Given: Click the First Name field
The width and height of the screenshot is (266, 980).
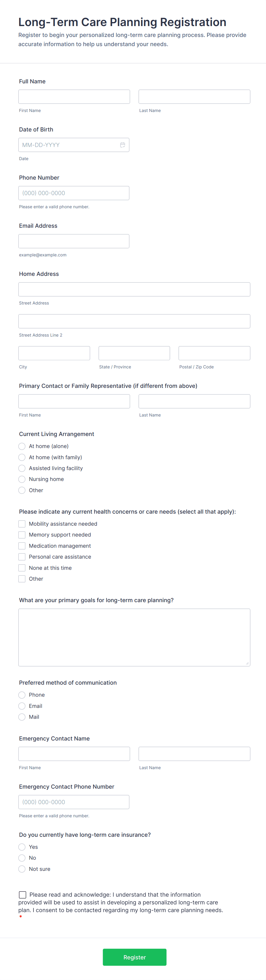Looking at the screenshot, I should point(74,96).
